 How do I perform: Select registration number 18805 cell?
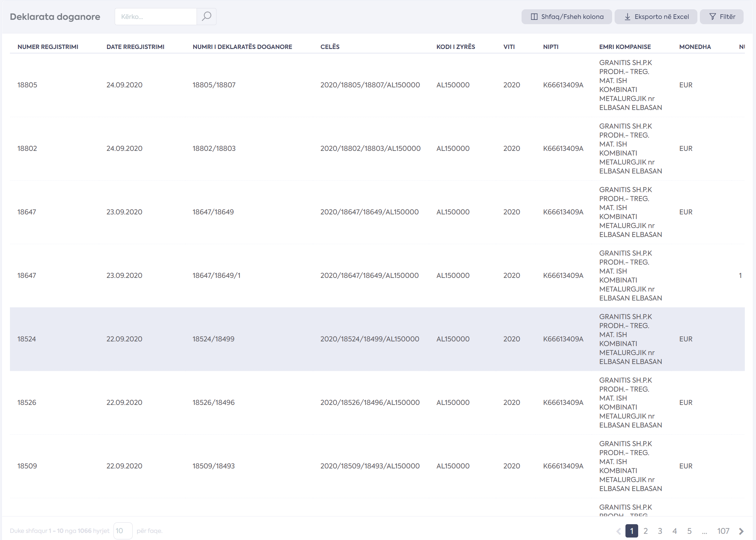click(27, 85)
